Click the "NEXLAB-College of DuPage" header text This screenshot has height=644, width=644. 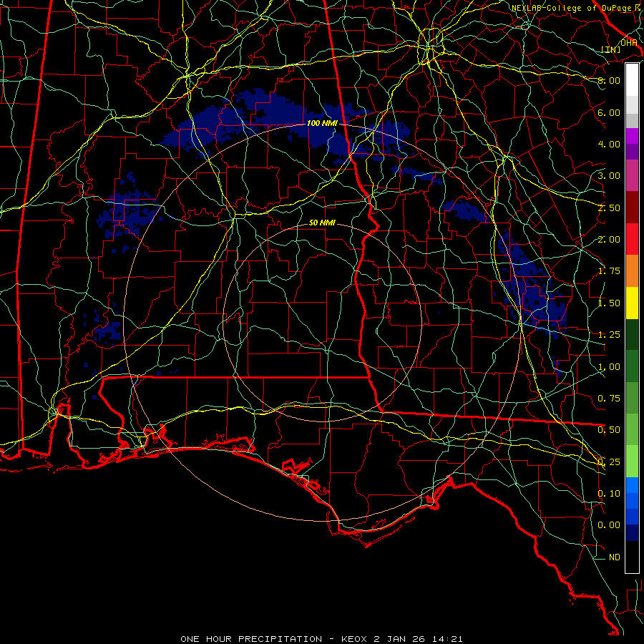pos(573,8)
